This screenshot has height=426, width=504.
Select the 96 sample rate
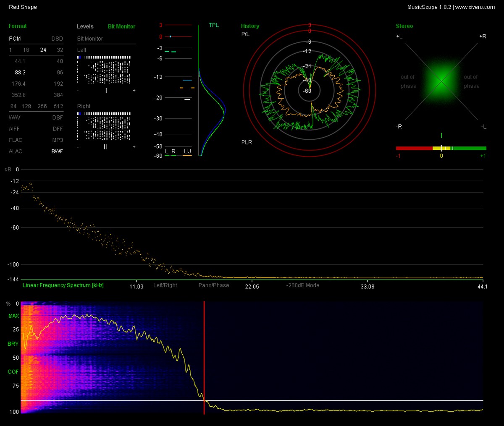coord(60,73)
